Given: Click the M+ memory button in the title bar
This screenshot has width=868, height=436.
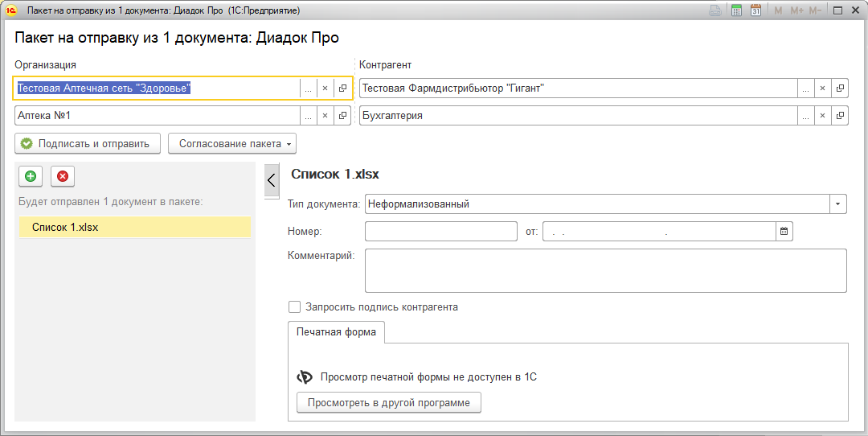Looking at the screenshot, I should [796, 10].
